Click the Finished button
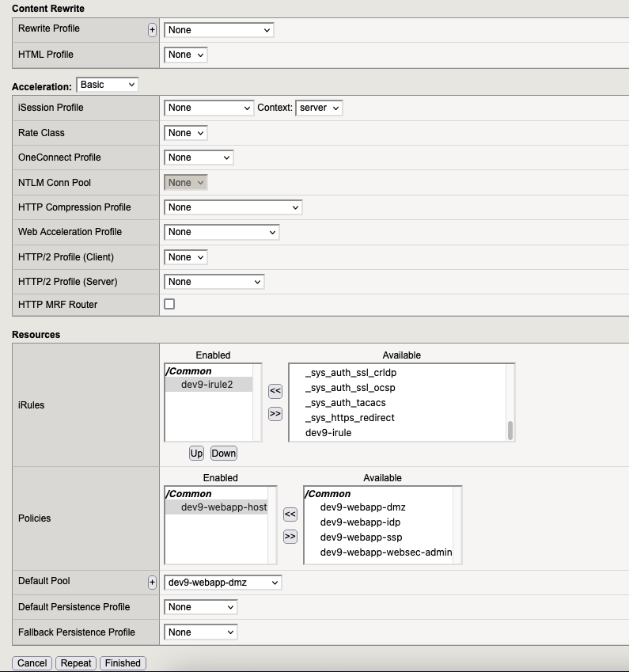Image resolution: width=629 pixels, height=672 pixels. (x=123, y=663)
